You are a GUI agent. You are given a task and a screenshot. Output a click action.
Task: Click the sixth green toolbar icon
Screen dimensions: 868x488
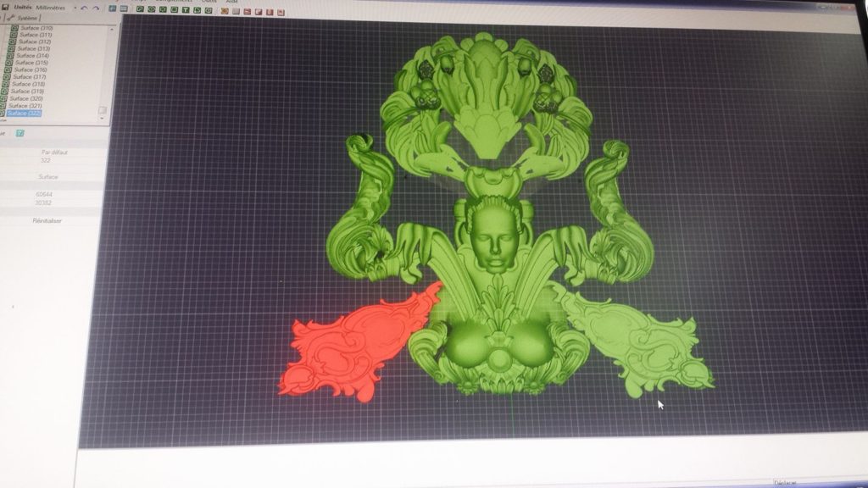(x=197, y=10)
